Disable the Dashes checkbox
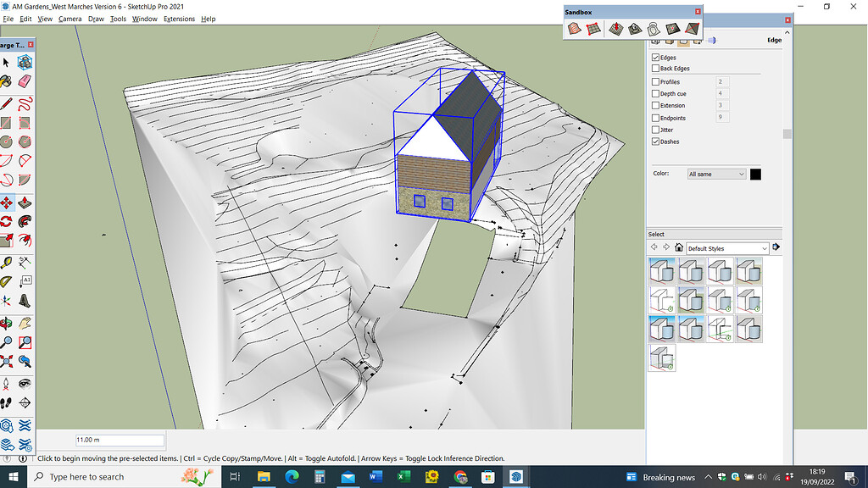868x488 pixels. click(656, 141)
